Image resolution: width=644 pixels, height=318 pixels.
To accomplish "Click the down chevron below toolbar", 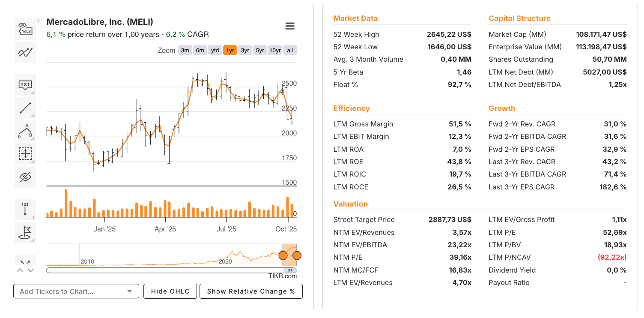I will coord(30,270).
